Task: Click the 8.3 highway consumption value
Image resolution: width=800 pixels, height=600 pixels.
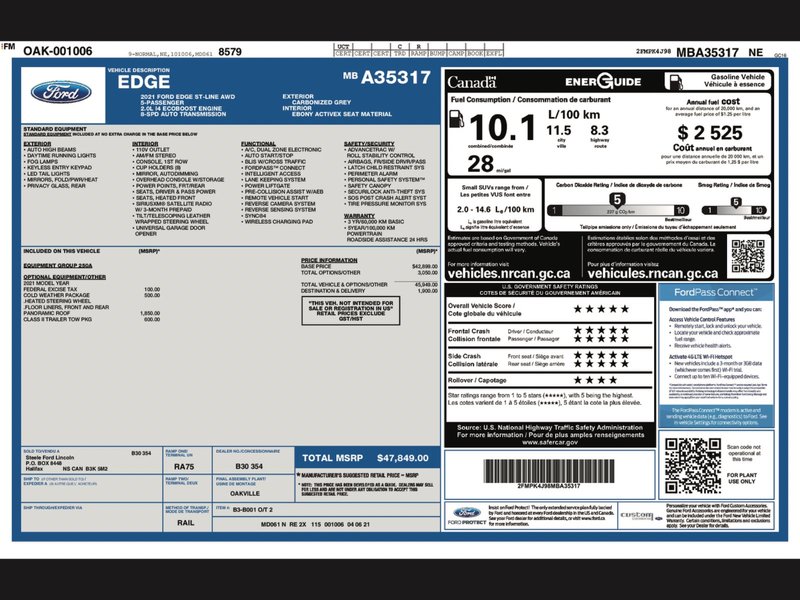Action: coord(599,131)
